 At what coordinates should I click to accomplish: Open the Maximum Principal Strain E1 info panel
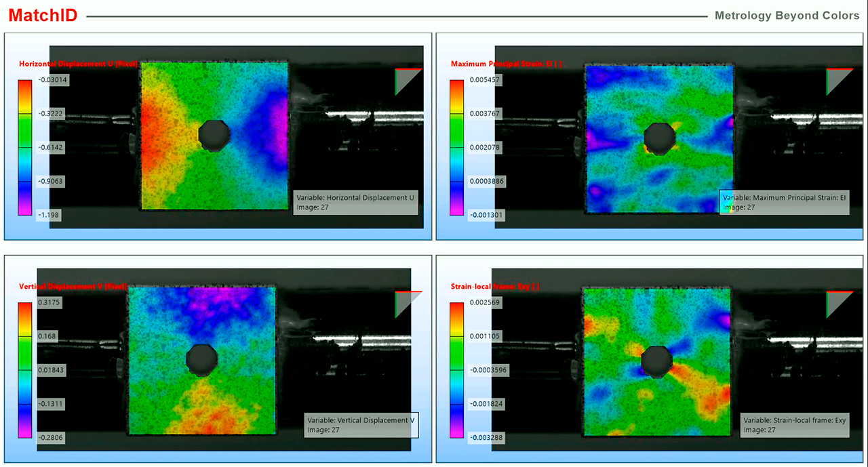pos(784,202)
